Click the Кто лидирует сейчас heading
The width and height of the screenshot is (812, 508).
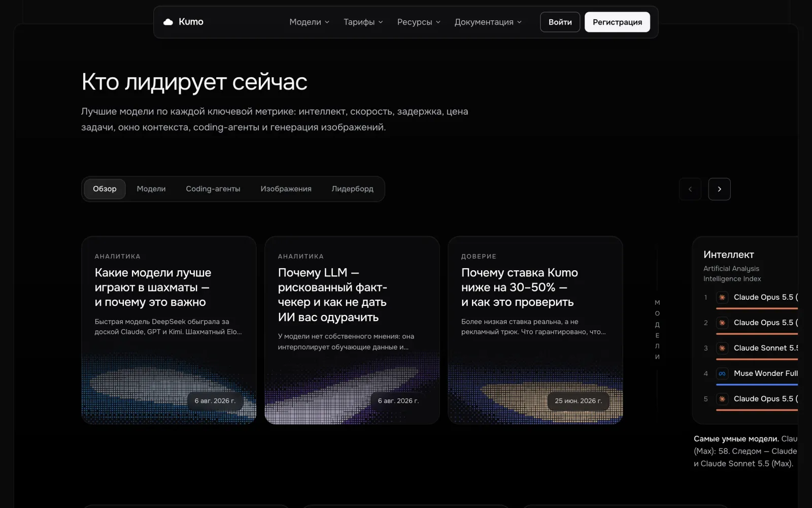click(x=194, y=82)
